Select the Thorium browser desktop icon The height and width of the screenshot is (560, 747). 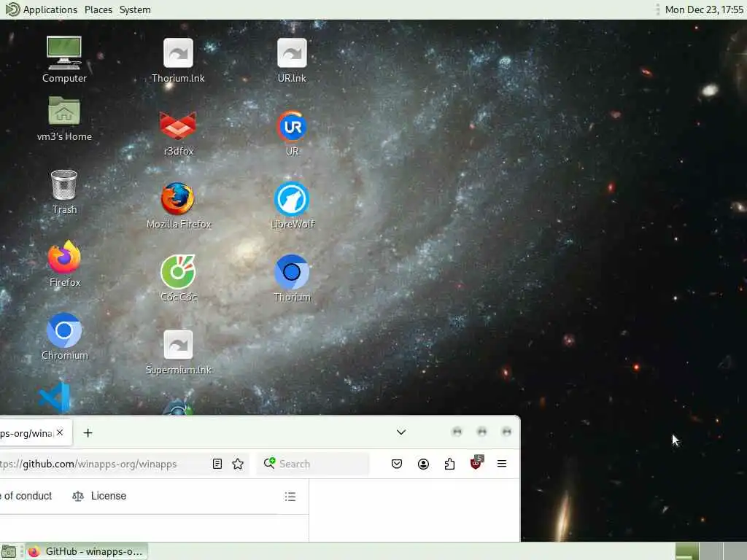(x=292, y=279)
